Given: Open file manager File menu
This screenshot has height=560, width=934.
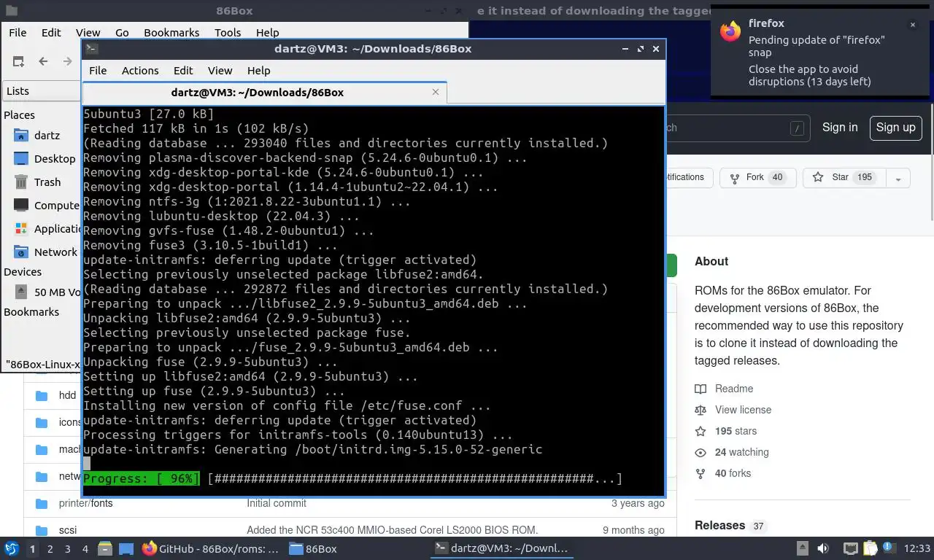Looking at the screenshot, I should pyautogui.click(x=18, y=32).
